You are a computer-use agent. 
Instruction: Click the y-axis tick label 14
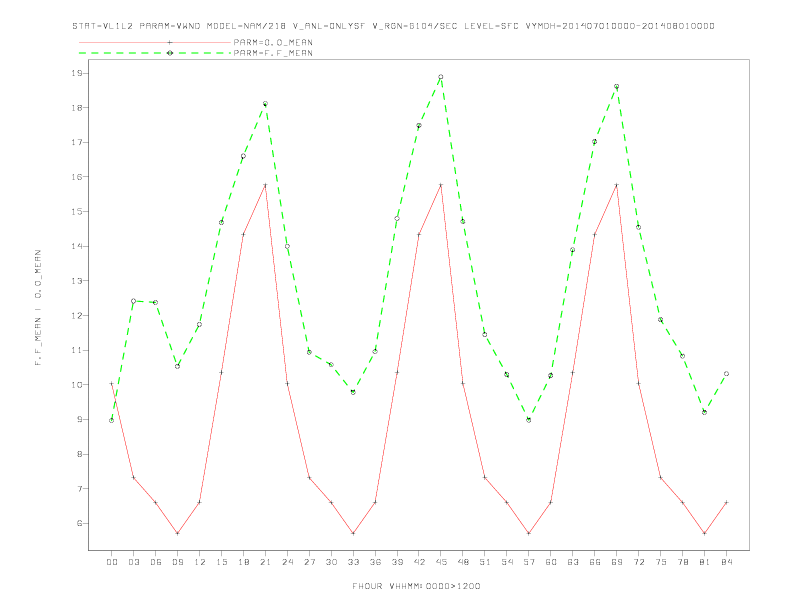[x=76, y=246]
